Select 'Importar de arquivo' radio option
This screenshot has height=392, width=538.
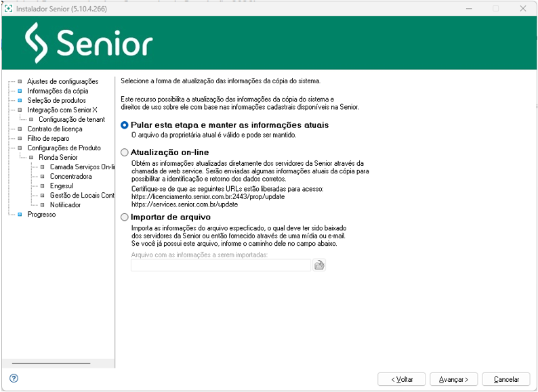coord(125,217)
